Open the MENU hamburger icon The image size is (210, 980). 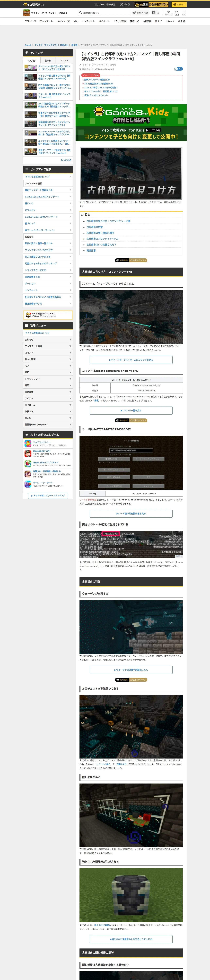(x=184, y=13)
